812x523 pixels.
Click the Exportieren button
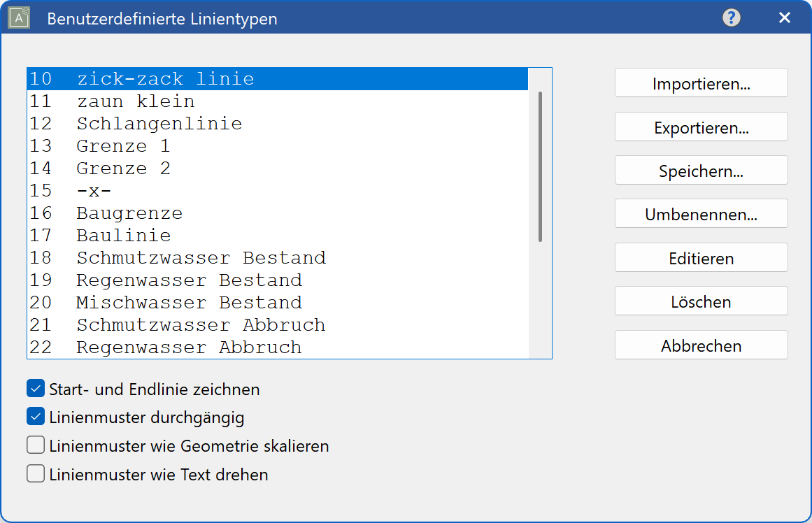click(701, 127)
